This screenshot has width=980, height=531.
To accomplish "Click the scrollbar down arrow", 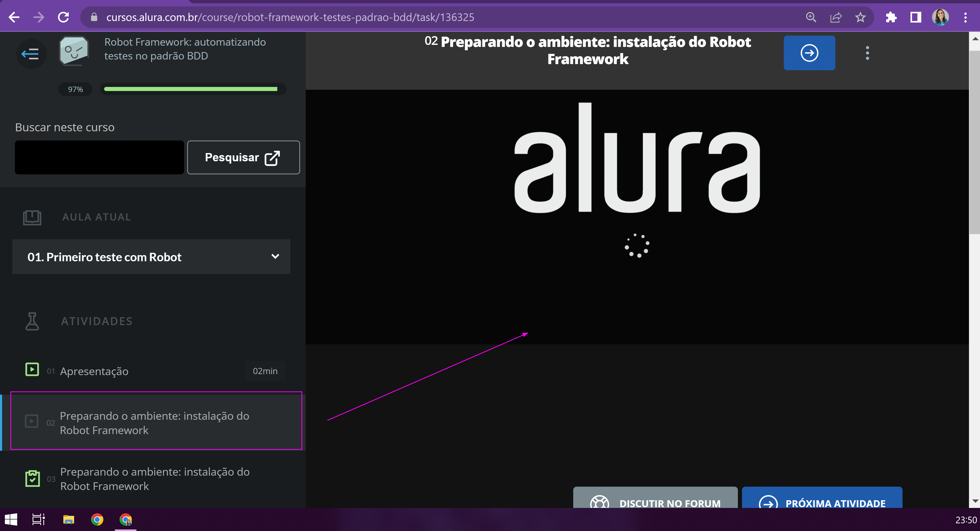I will coord(975,501).
